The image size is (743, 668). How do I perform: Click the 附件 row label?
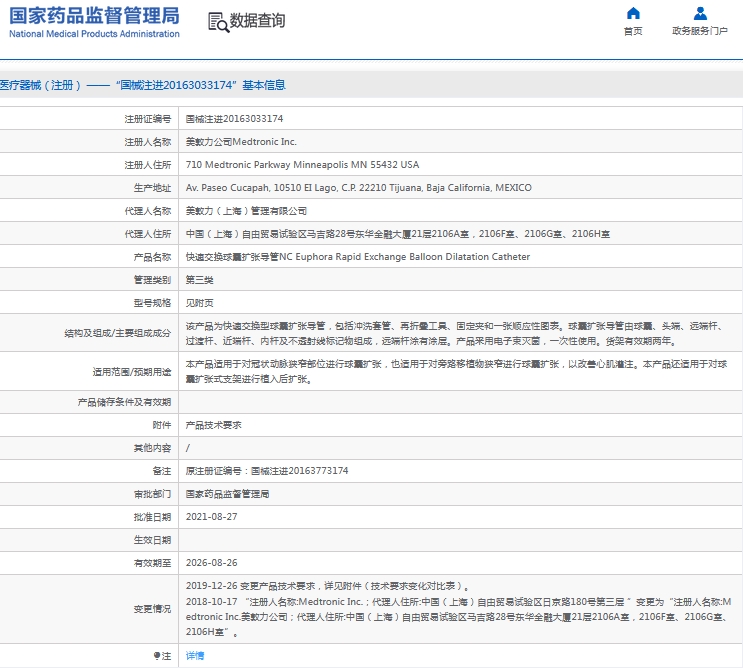point(162,425)
